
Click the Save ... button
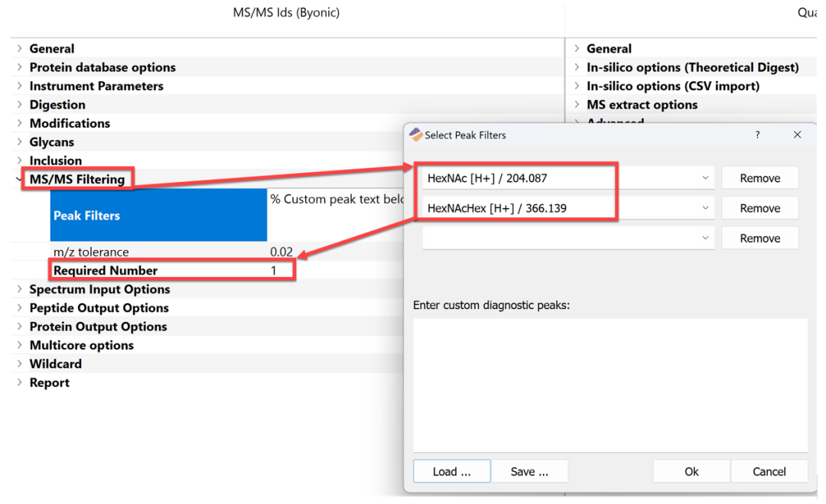pyautogui.click(x=529, y=471)
